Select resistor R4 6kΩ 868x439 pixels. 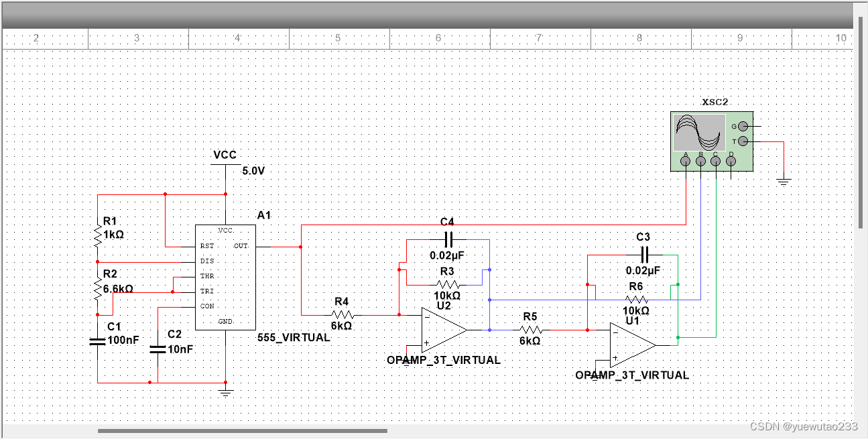click(x=342, y=314)
